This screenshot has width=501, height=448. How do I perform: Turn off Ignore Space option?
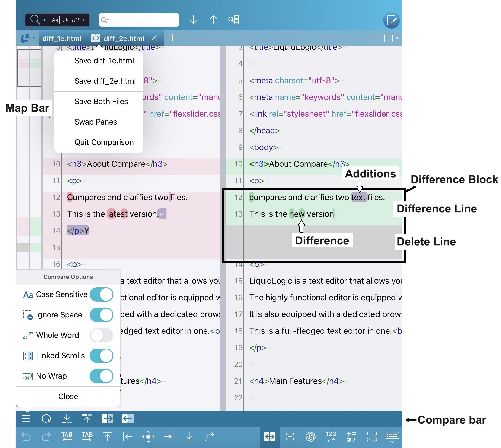point(101,315)
